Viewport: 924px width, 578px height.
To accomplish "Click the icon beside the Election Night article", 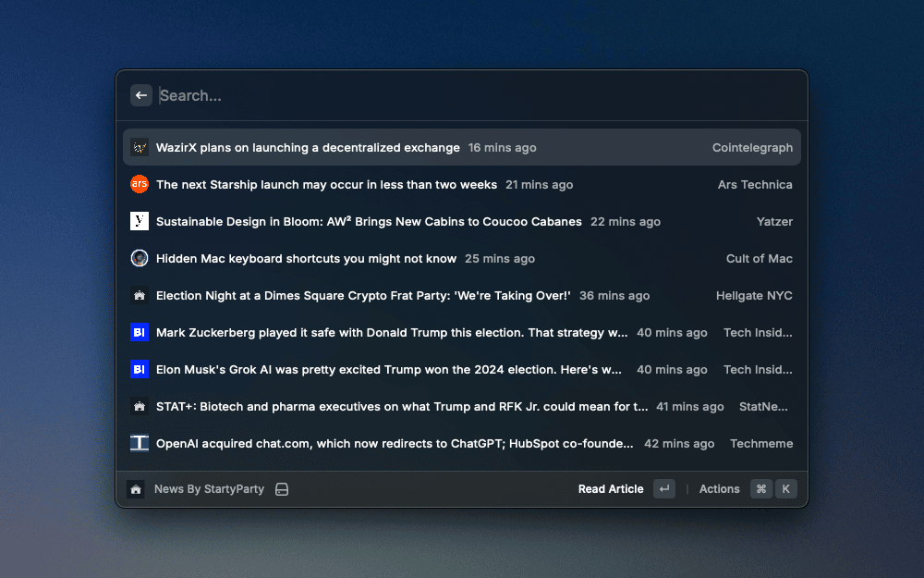I will [x=140, y=296].
